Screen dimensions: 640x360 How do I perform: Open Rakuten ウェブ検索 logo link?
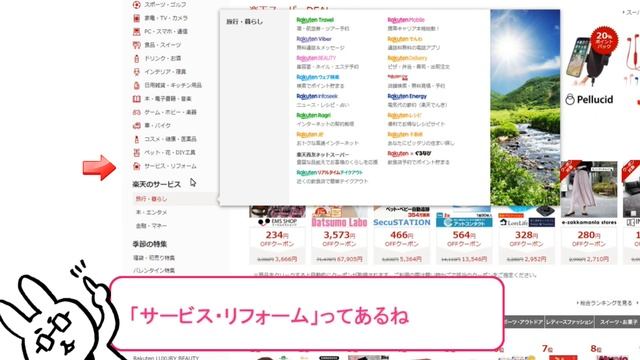click(x=318, y=77)
